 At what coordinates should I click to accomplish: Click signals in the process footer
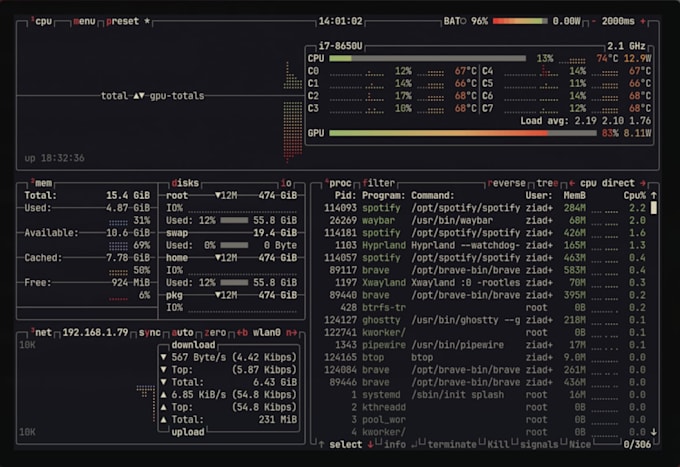tap(539, 444)
